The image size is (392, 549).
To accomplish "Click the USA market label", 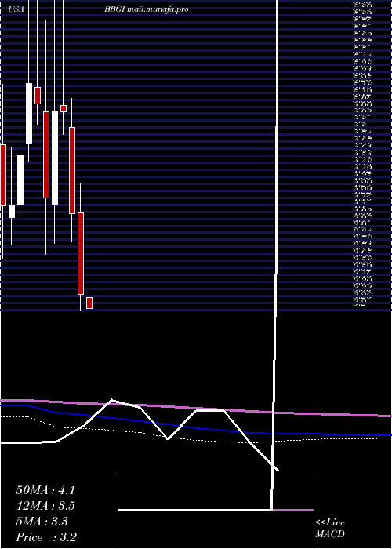I will (x=16, y=9).
